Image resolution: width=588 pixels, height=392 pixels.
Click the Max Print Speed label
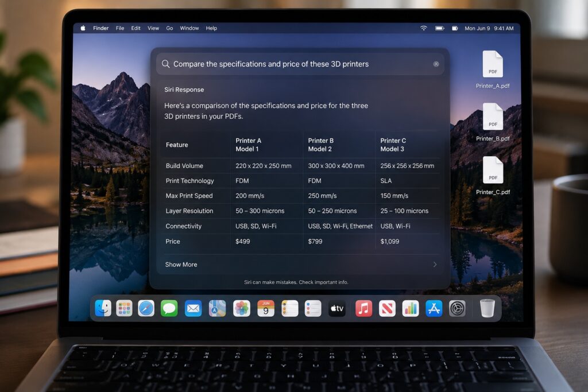click(x=189, y=196)
